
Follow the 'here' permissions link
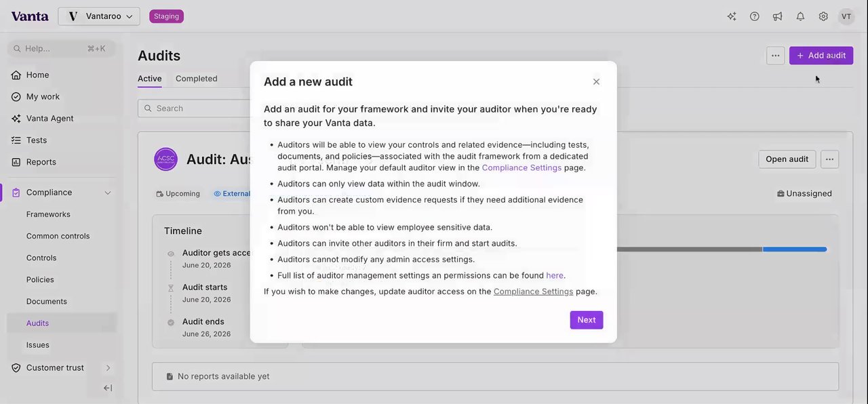point(554,276)
